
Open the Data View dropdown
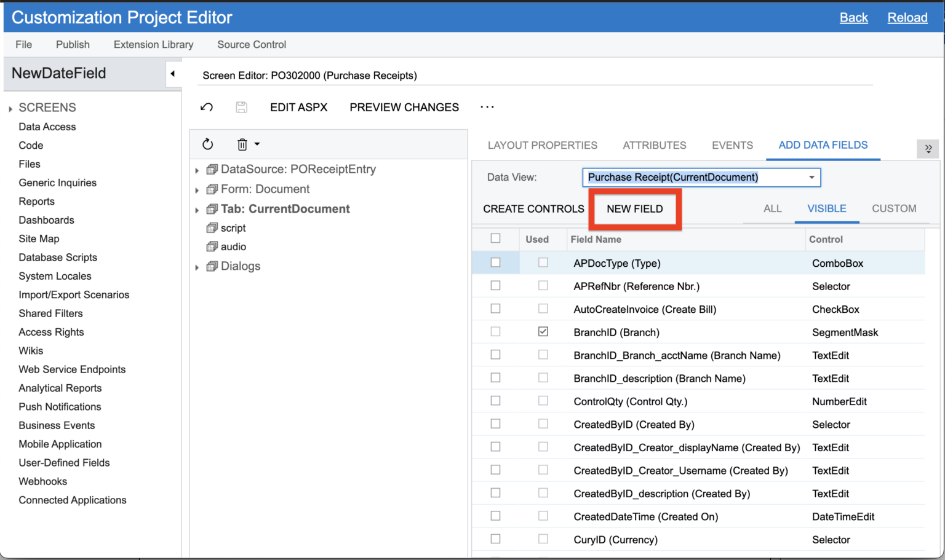[811, 177]
